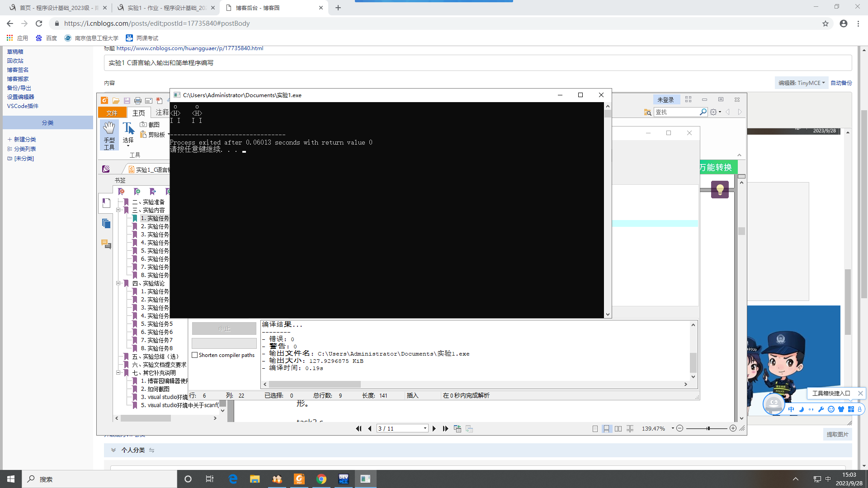Collapse the 四、实验结论 bookmark node
The height and width of the screenshot is (488, 868).
tap(118, 283)
